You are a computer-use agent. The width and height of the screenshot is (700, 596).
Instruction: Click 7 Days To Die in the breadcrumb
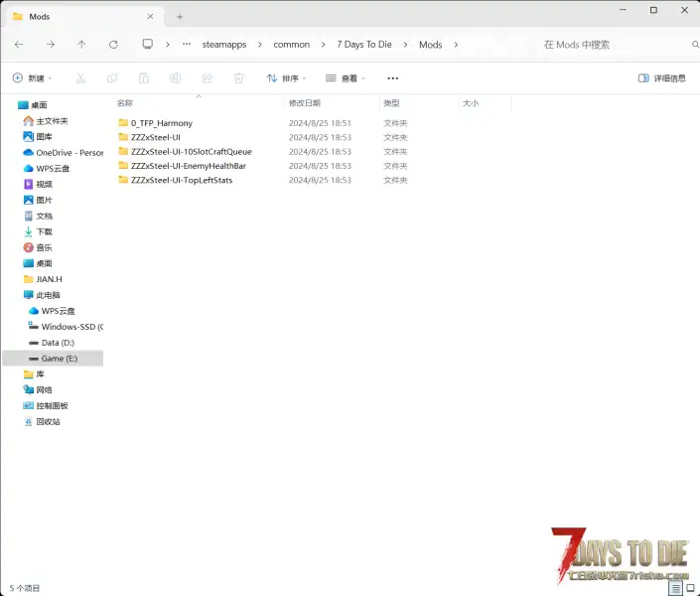tap(364, 45)
